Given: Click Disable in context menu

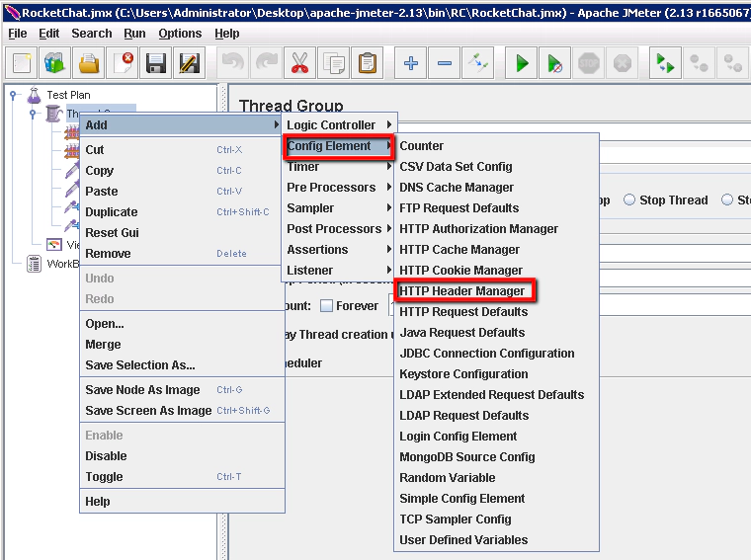Looking at the screenshot, I should [182, 456].
